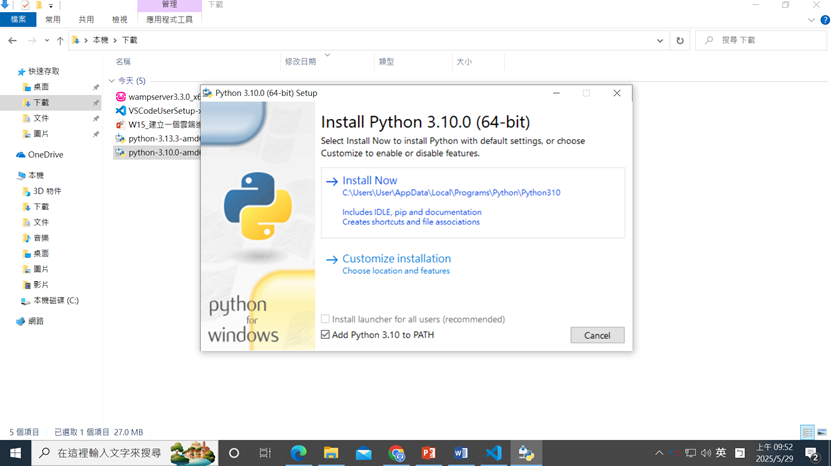Go up one folder level

60,40
